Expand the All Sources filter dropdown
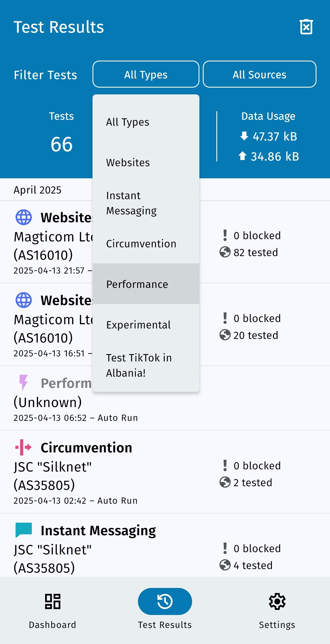 [259, 74]
